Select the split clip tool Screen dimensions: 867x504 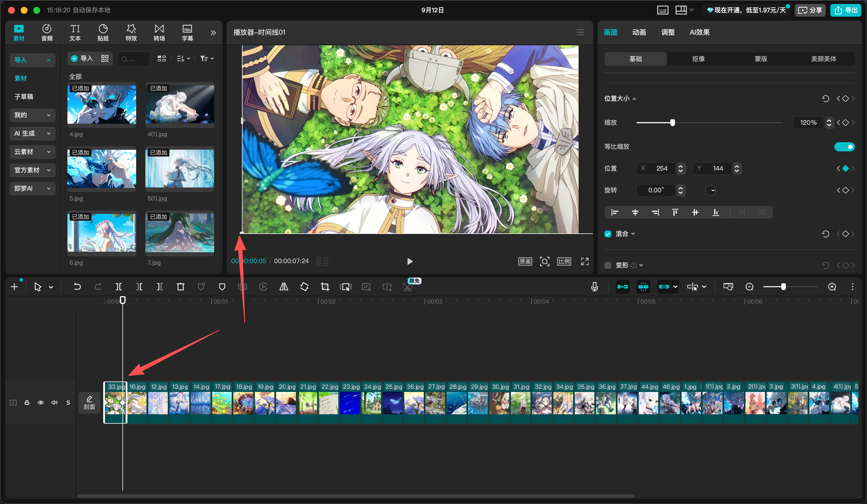click(118, 287)
